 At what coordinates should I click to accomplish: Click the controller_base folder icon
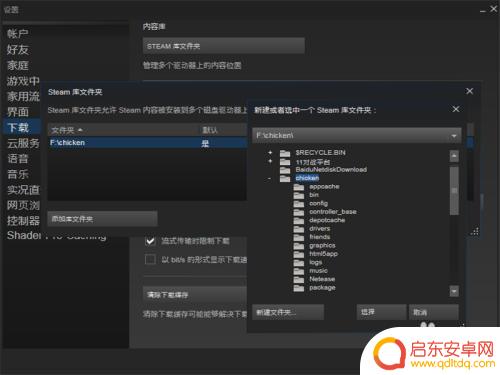[299, 212]
